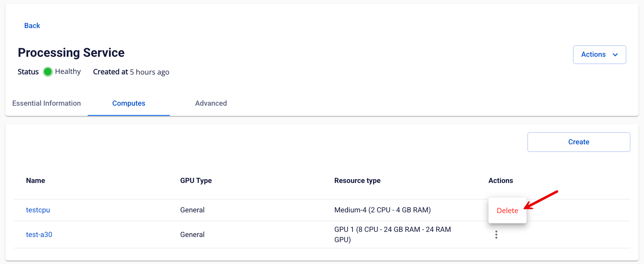The image size is (644, 264).
Task: Select the Medium-4 (2 CPU - 4 GB RAM) cell
Action: (x=383, y=210)
